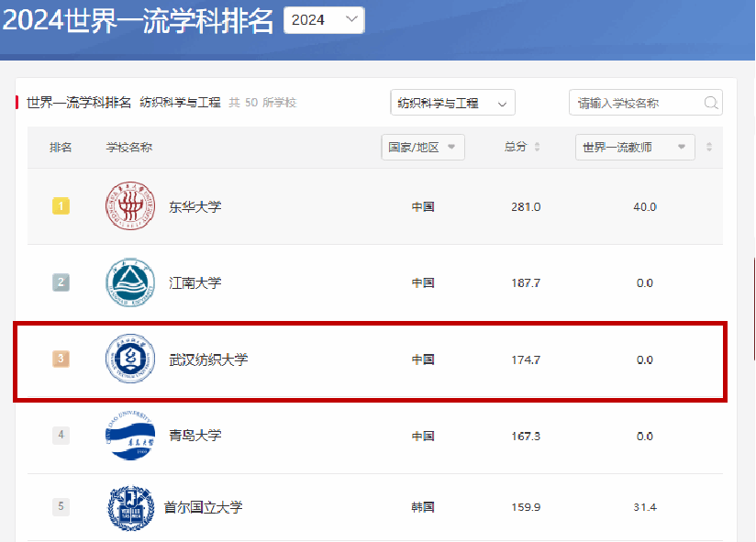Click the rank 3 bronze badge
This screenshot has height=542, width=756.
[x=61, y=359]
